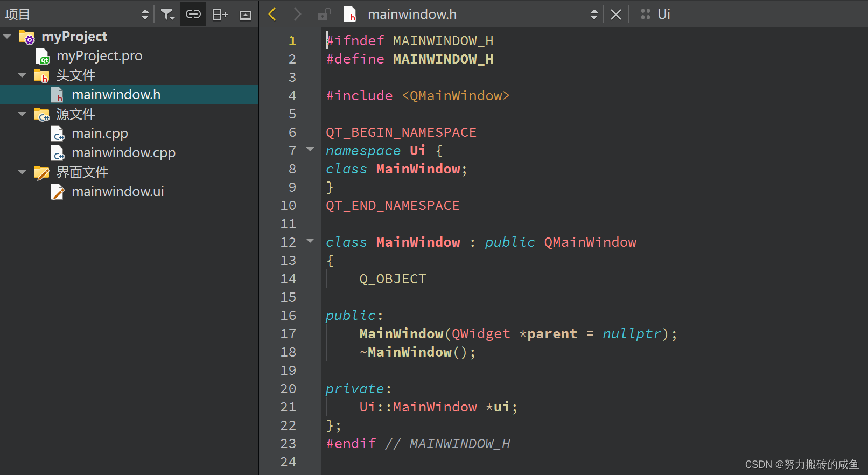Click the myProject.pro Qt file icon
868x475 pixels.
[x=43, y=56]
